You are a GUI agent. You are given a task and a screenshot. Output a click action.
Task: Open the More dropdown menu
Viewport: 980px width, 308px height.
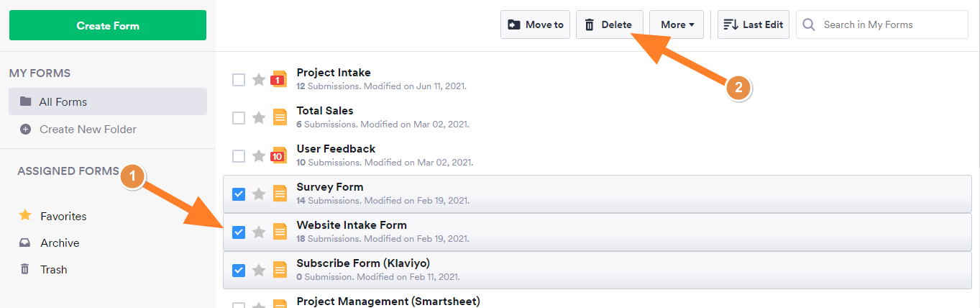click(x=677, y=24)
